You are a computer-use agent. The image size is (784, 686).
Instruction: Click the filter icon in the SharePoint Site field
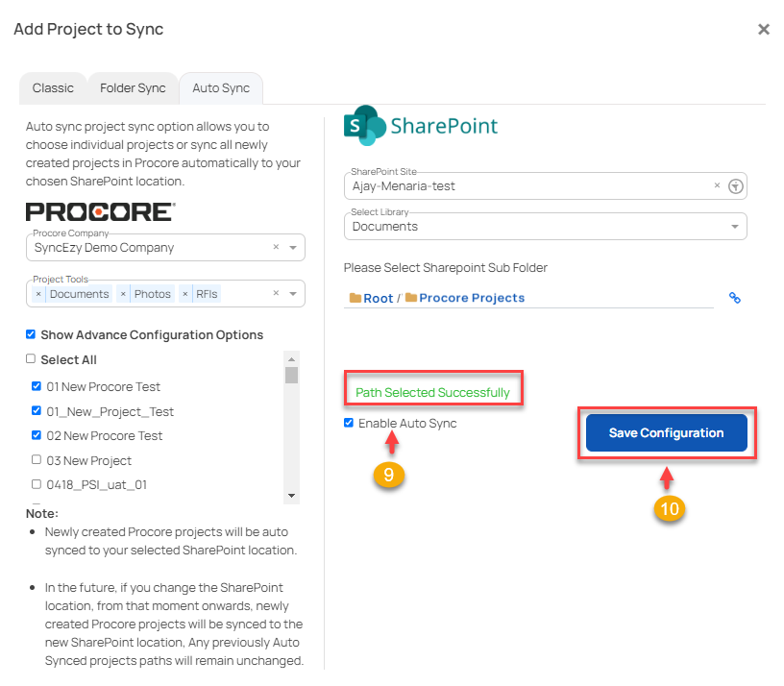[735, 185]
